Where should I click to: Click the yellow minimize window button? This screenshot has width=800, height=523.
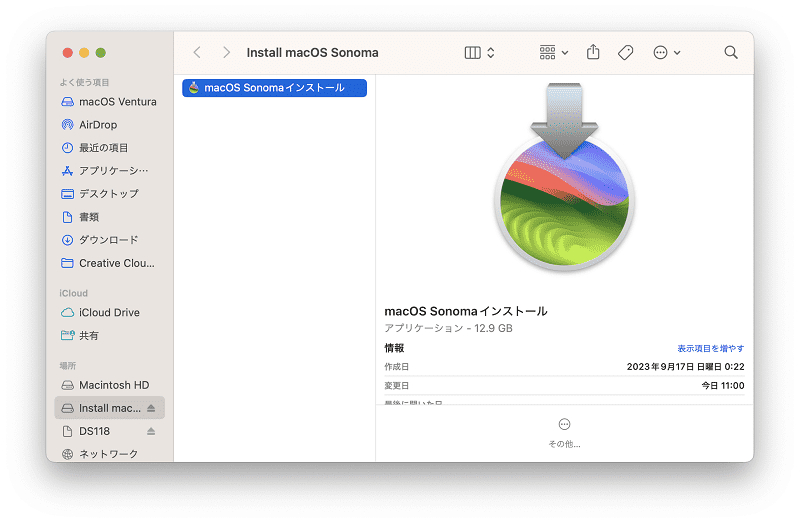pos(84,53)
